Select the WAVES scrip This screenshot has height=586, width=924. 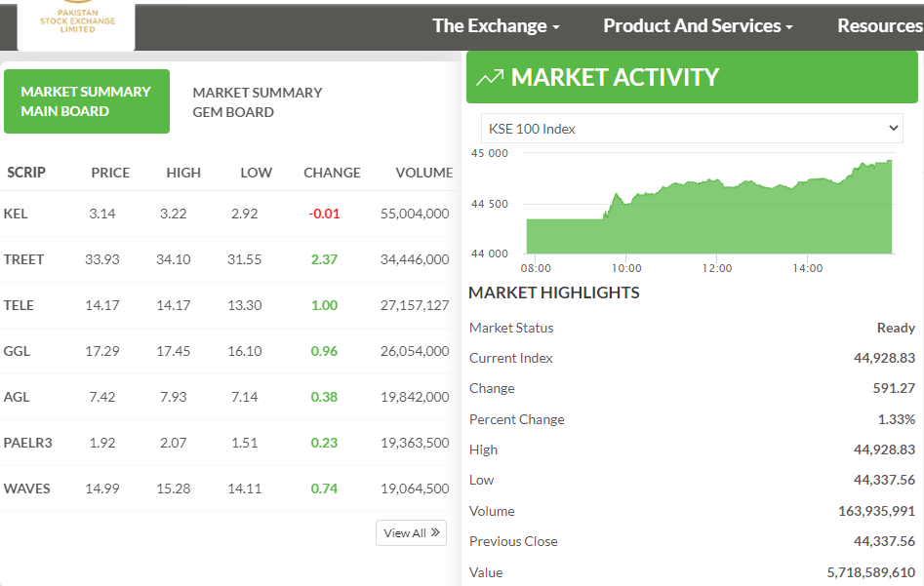click(x=26, y=488)
